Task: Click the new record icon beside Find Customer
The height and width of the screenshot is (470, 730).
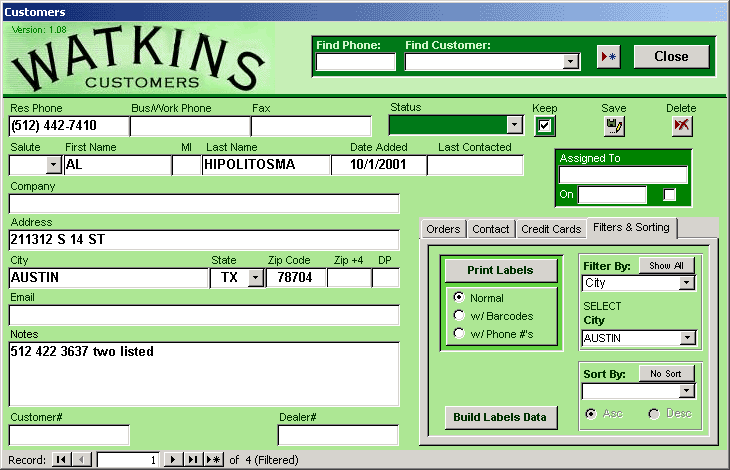Action: 608,57
